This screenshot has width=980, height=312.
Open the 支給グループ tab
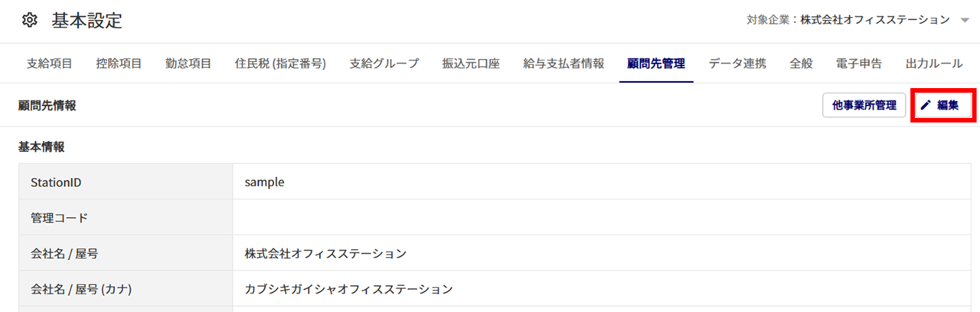[x=384, y=64]
